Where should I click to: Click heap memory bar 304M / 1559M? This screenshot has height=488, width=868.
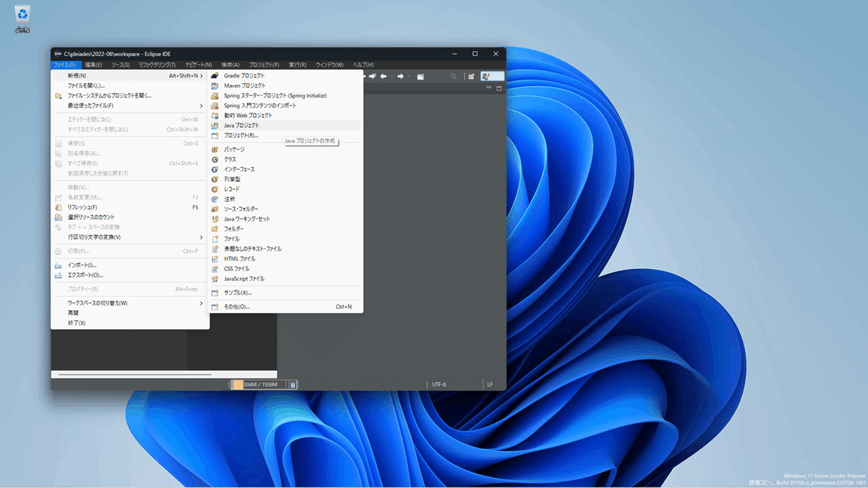pos(259,385)
